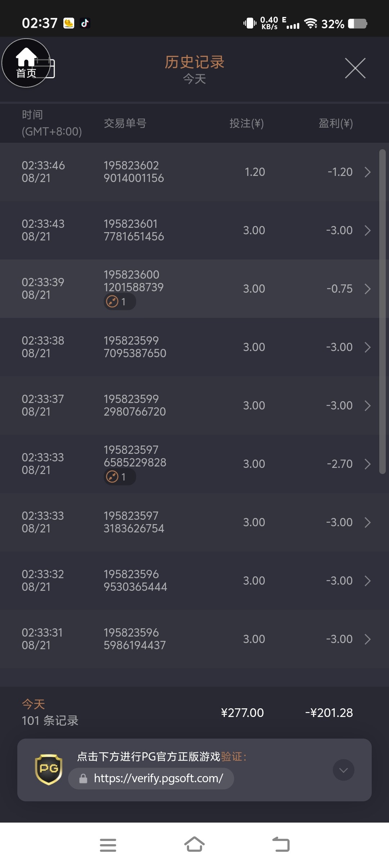
Task: Open record at 02:33:31 with chevron
Action: point(367,639)
